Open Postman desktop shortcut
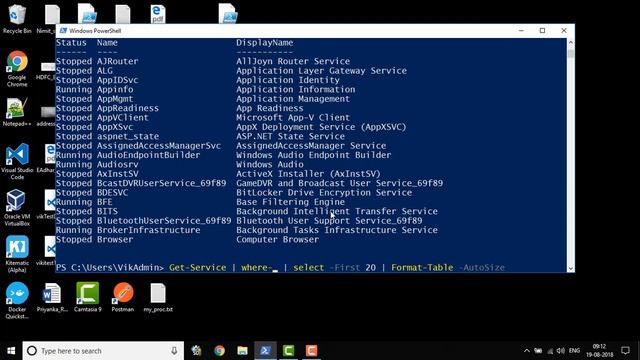The width and height of the screenshot is (640, 360). coord(123,298)
